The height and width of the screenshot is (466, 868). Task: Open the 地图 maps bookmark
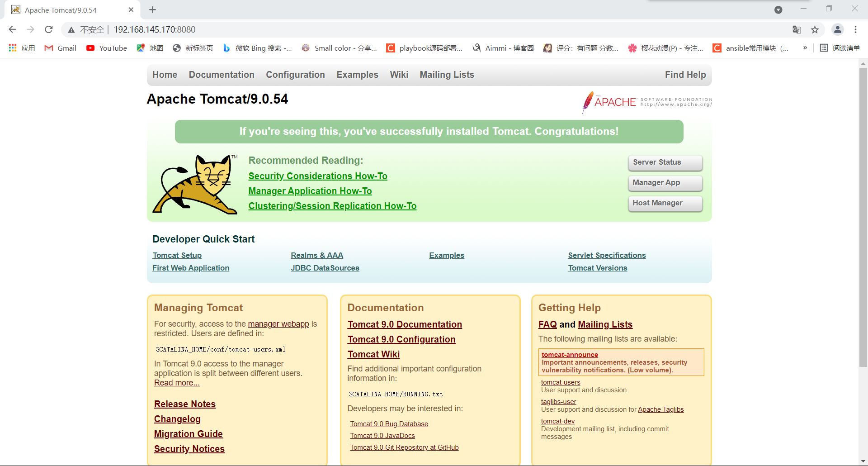tap(150, 48)
